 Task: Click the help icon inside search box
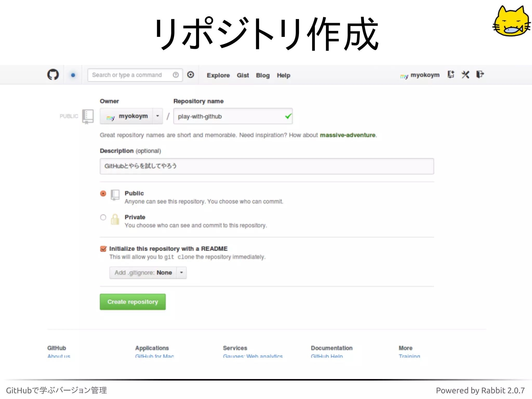176,75
